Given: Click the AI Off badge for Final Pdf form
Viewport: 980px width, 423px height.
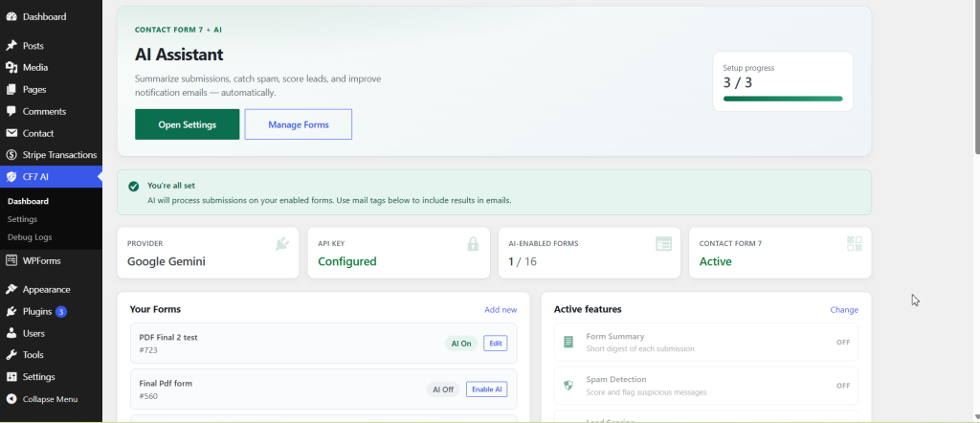Looking at the screenshot, I should (x=443, y=390).
